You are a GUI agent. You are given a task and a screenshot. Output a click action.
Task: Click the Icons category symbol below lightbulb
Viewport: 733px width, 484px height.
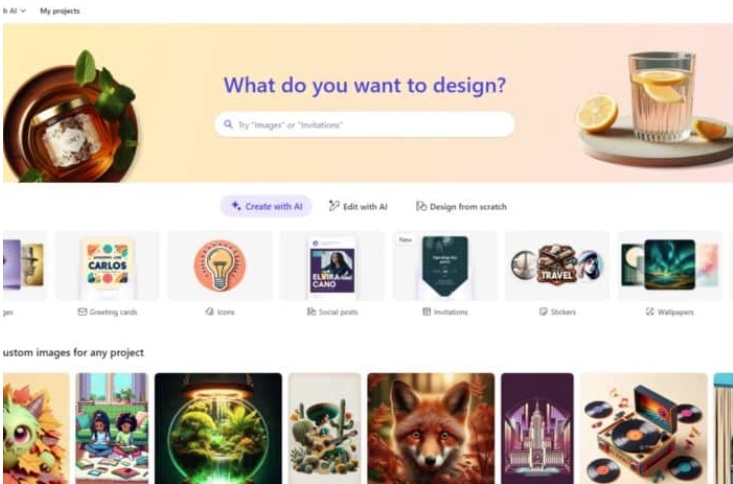pyautogui.click(x=209, y=312)
